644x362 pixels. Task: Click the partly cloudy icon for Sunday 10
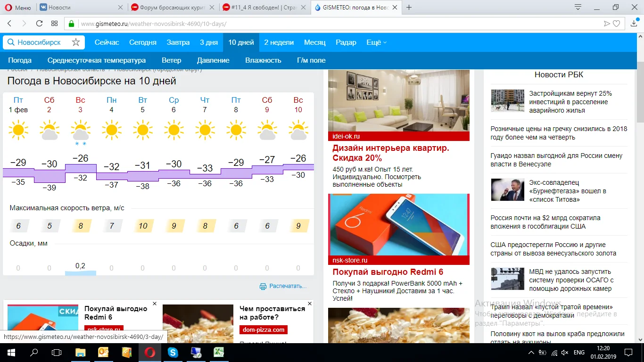(298, 130)
